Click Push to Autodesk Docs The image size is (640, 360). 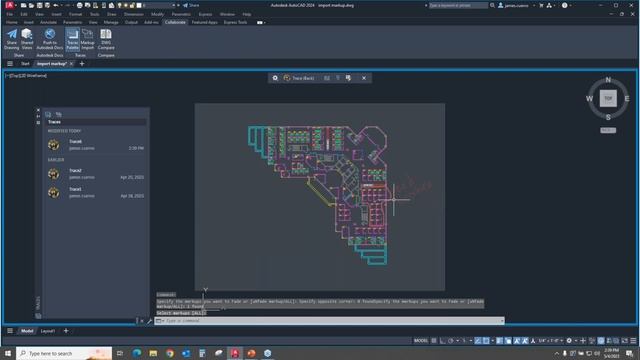(50, 40)
